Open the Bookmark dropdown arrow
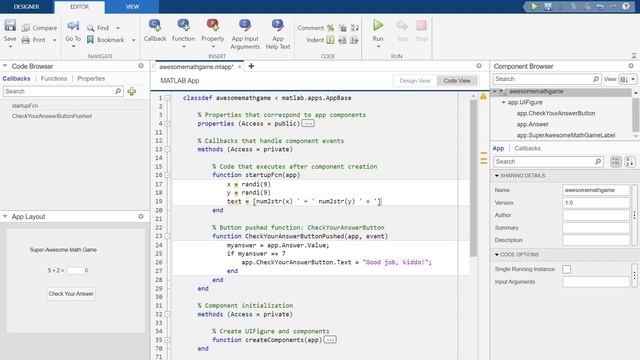The image size is (640, 360). point(133,40)
